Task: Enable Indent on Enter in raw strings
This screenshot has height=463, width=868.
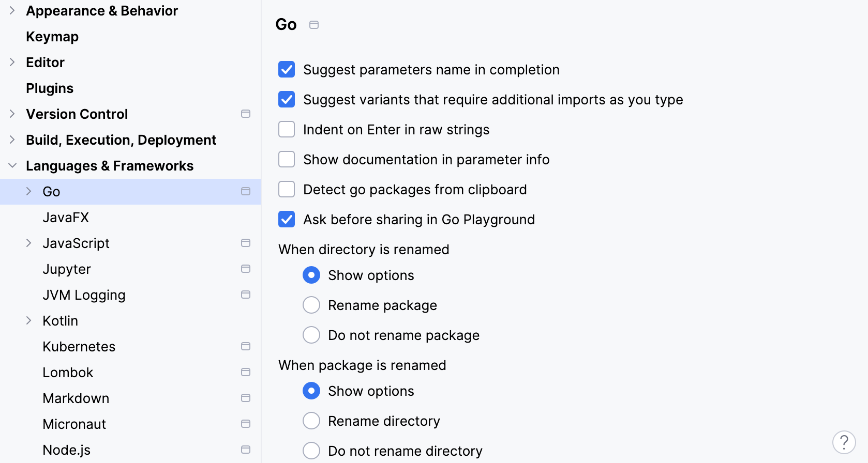Action: (287, 129)
